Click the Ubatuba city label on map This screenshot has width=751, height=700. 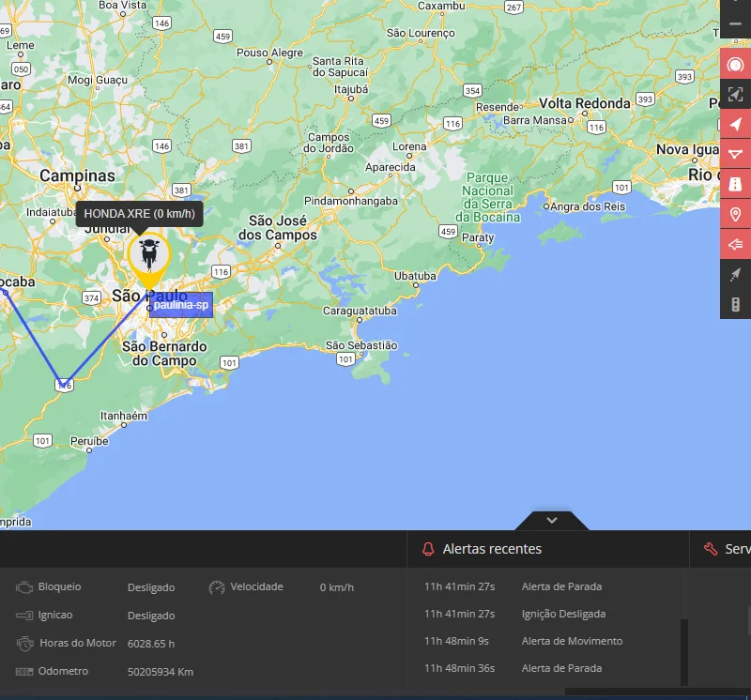(x=415, y=276)
